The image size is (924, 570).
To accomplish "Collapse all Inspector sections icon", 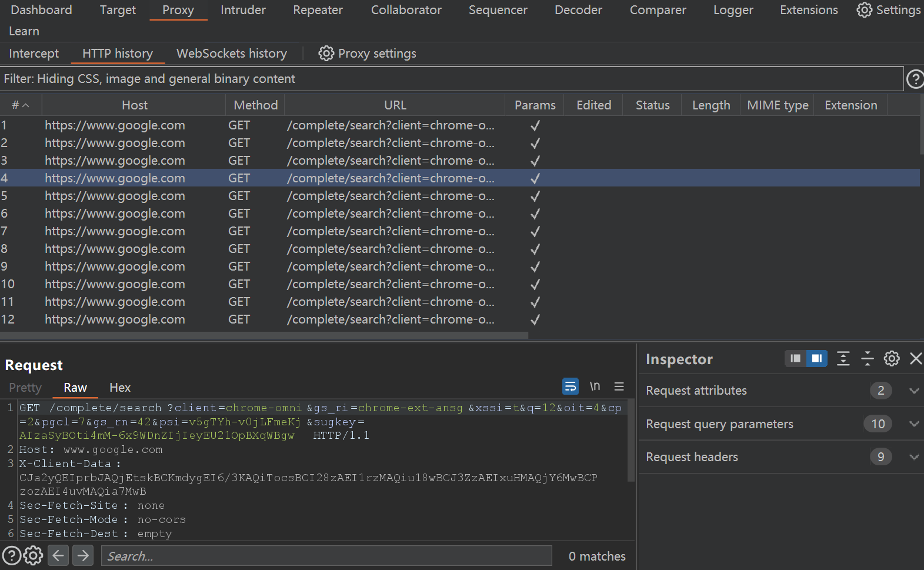I will click(x=867, y=358).
